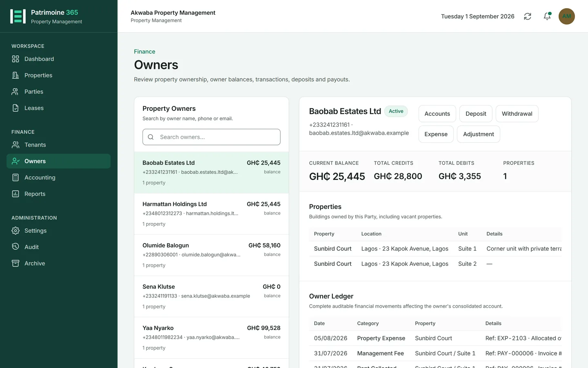Click the Deposit button
588x368 pixels.
(476, 114)
